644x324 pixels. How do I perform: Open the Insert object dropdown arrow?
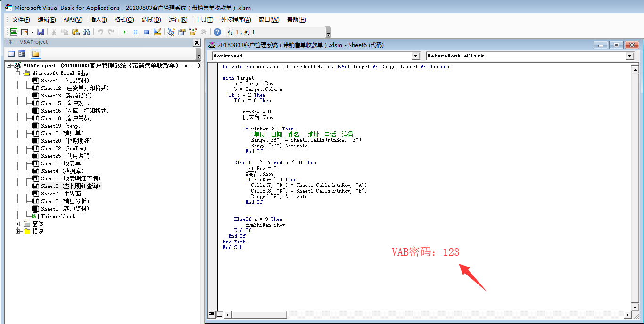coord(32,32)
